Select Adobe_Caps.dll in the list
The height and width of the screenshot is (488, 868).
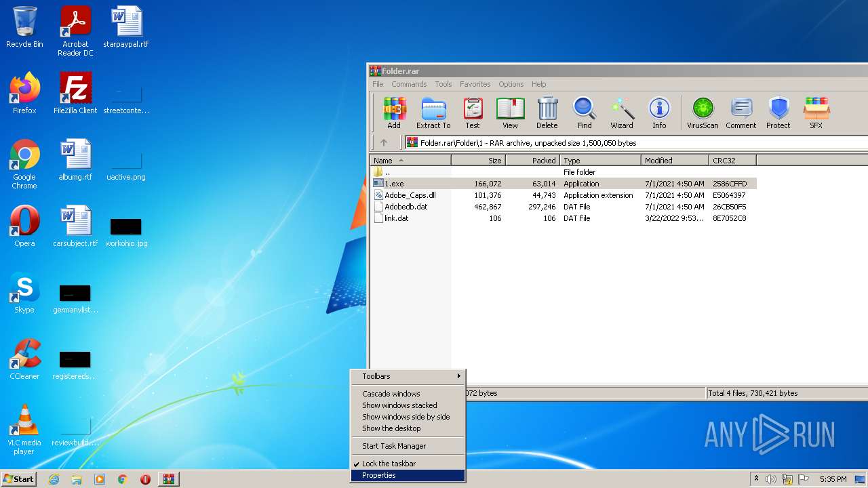(564, 195)
